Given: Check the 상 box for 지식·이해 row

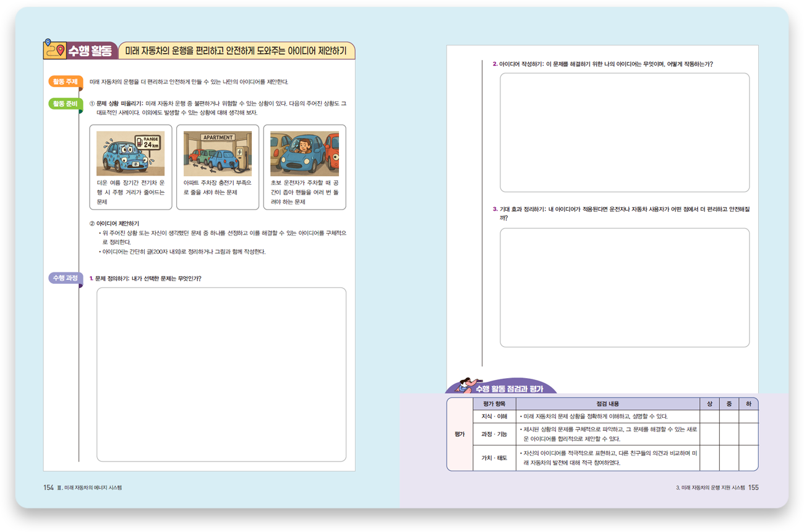Looking at the screenshot, I should click(x=709, y=416).
